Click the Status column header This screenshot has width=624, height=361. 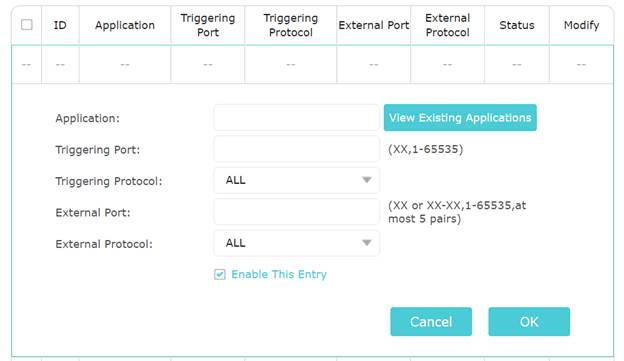tap(517, 25)
